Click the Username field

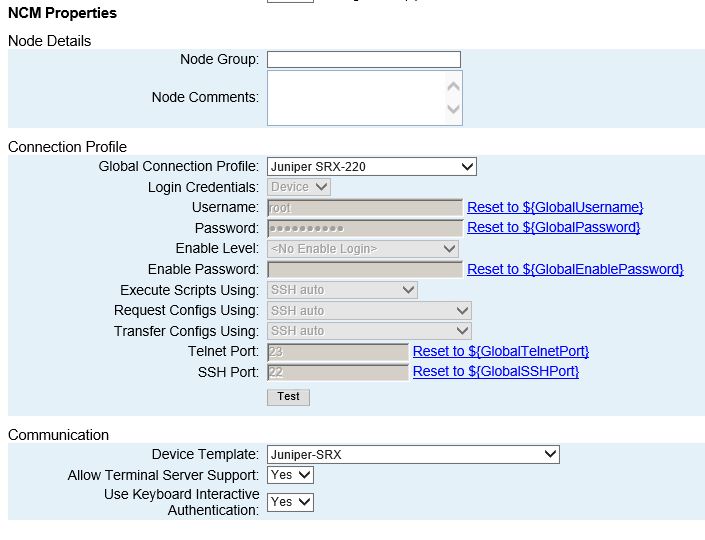pyautogui.click(x=364, y=208)
